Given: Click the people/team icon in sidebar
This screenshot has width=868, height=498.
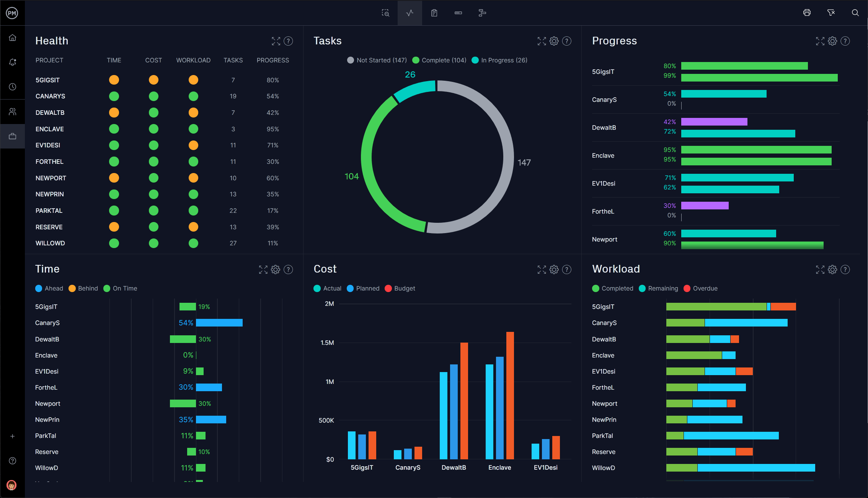Looking at the screenshot, I should (x=14, y=111).
